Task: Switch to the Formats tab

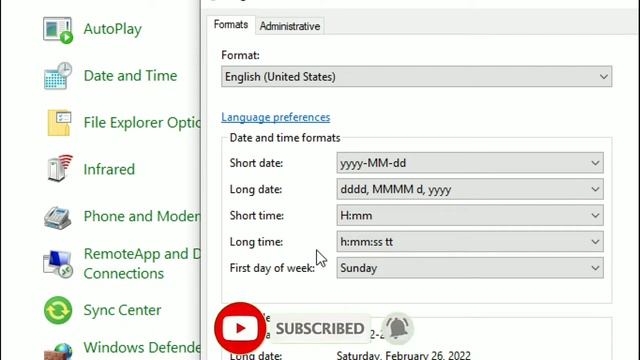Action: [x=231, y=24]
